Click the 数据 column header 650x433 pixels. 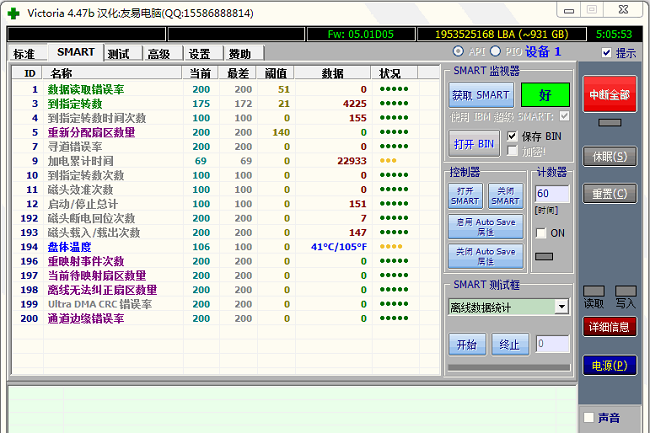click(332, 73)
